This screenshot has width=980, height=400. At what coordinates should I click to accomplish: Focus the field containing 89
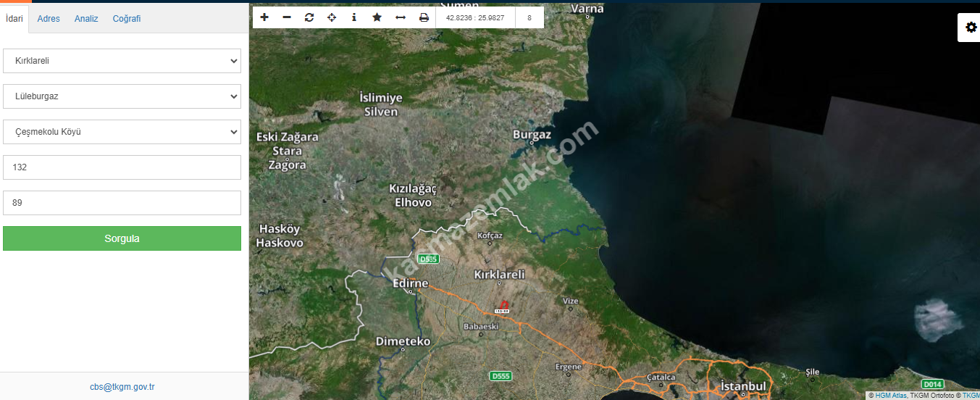pyautogui.click(x=122, y=203)
